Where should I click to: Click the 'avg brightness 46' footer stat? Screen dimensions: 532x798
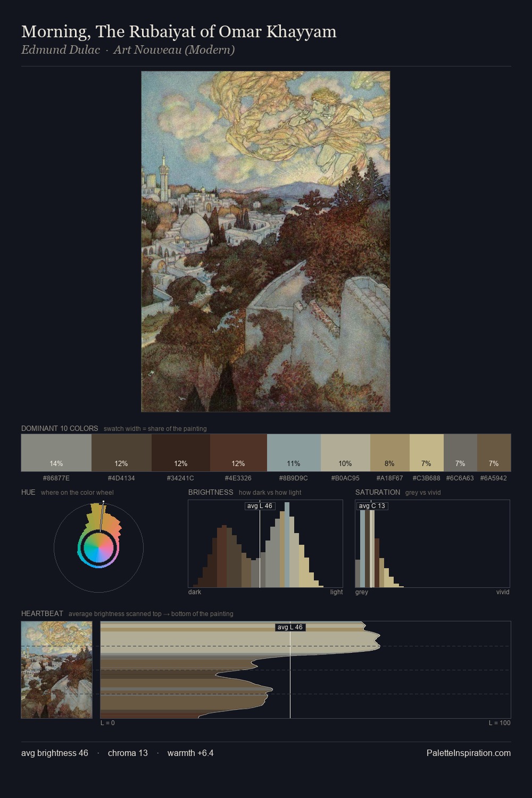click(x=55, y=753)
